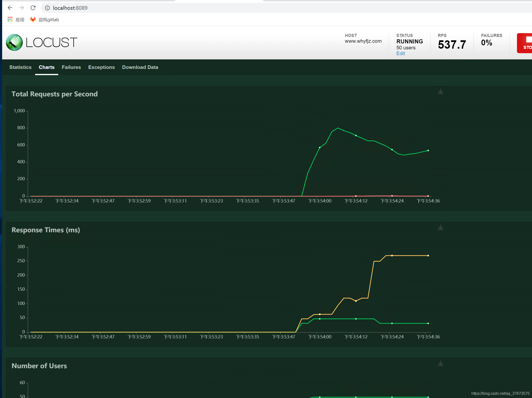Open the 迎风gitlab bookmark
Viewport: 532px width, 398px height.
(x=44, y=20)
